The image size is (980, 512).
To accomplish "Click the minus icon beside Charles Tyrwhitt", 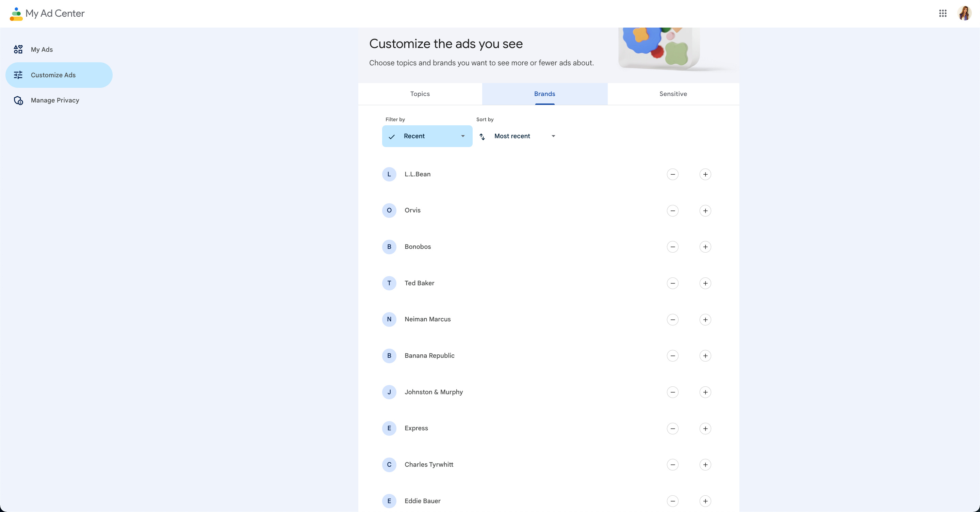I will (673, 465).
